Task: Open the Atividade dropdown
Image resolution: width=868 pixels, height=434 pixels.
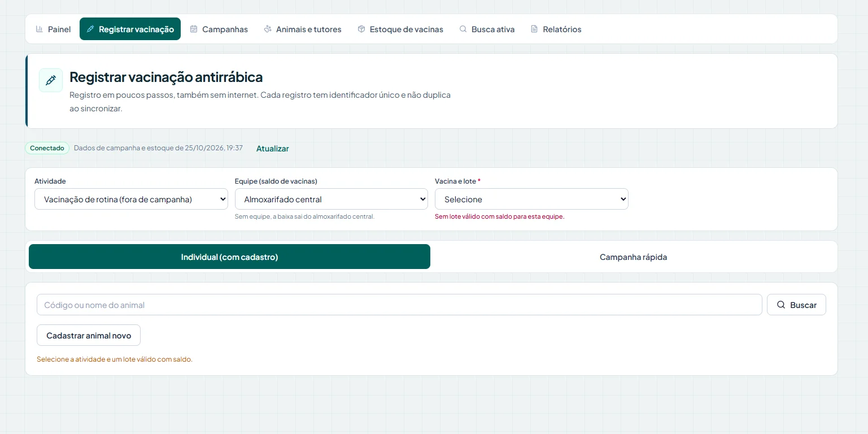Action: [131, 199]
